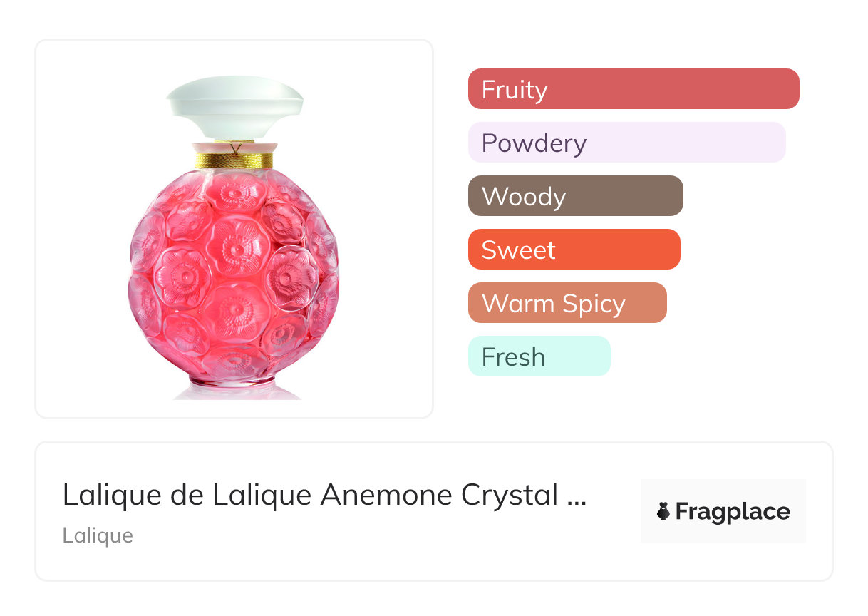The width and height of the screenshot is (868, 616).
Task: Open the pink perfume bottle image
Action: point(234,237)
